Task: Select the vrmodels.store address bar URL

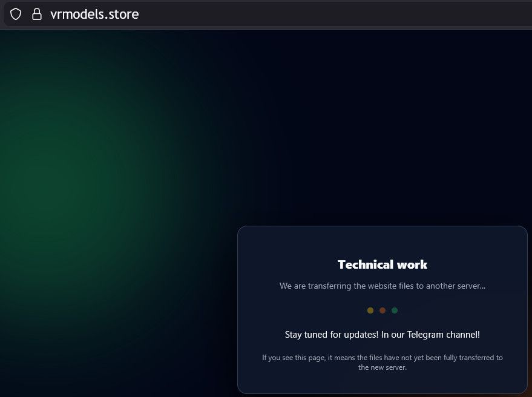Action: coord(94,15)
